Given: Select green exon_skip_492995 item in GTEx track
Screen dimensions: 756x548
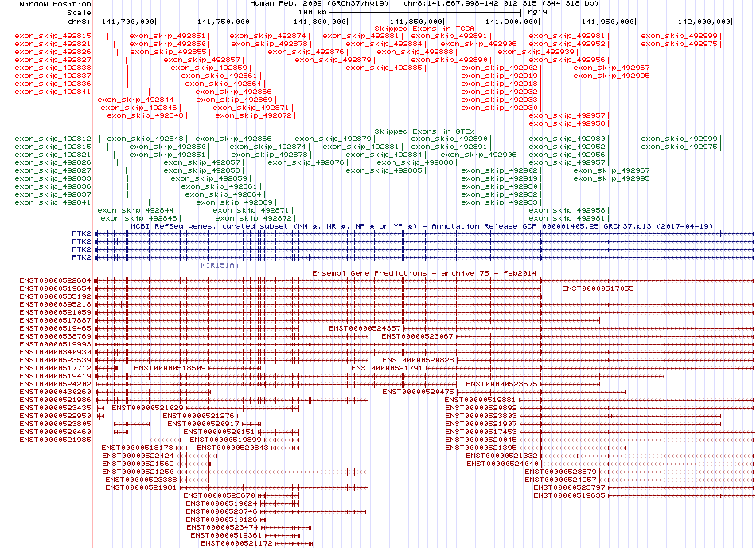Looking at the screenshot, I should click(611, 178).
